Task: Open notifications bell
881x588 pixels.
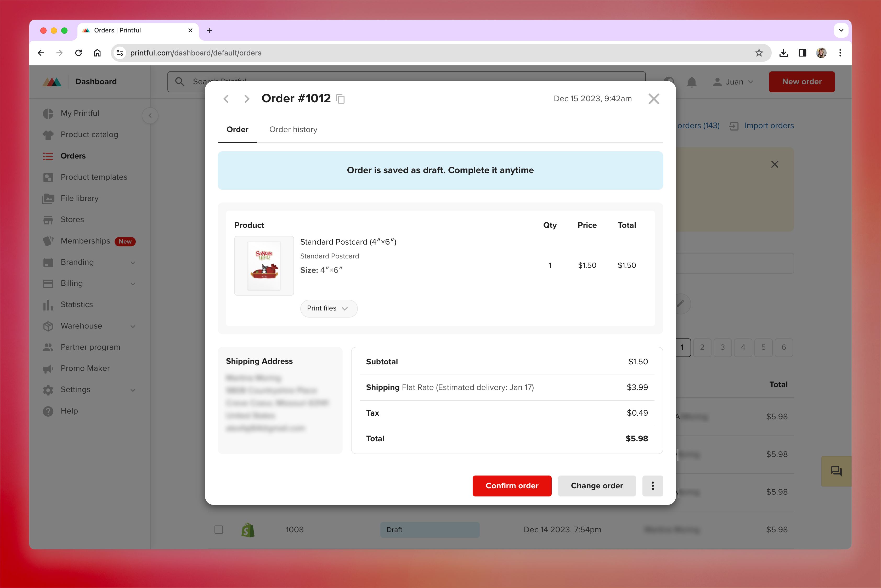Action: [692, 82]
